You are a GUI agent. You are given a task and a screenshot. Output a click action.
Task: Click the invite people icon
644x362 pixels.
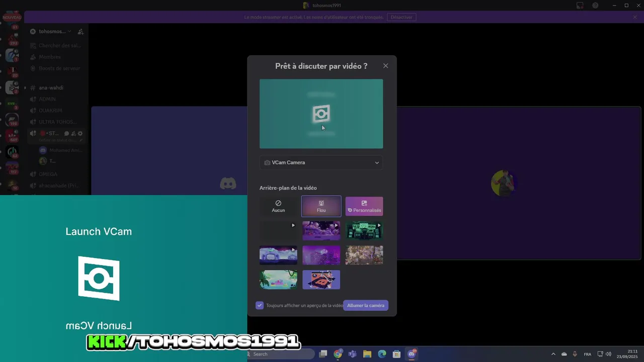80,31
